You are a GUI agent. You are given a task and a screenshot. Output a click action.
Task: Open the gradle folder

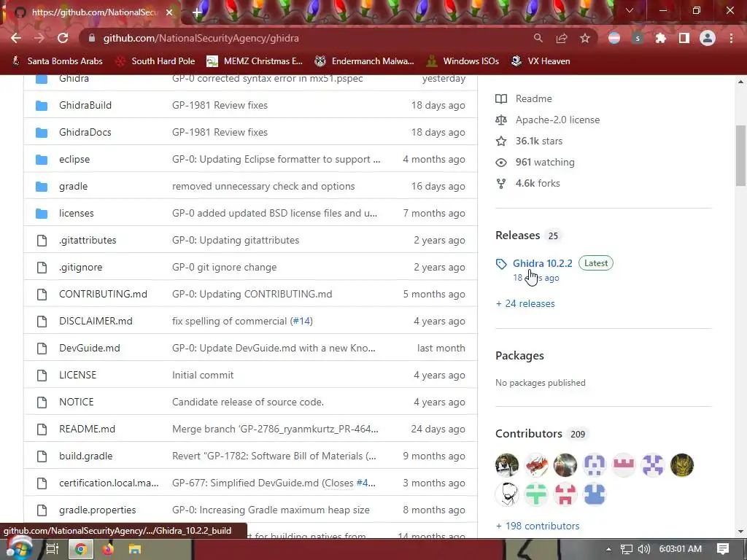(74, 186)
